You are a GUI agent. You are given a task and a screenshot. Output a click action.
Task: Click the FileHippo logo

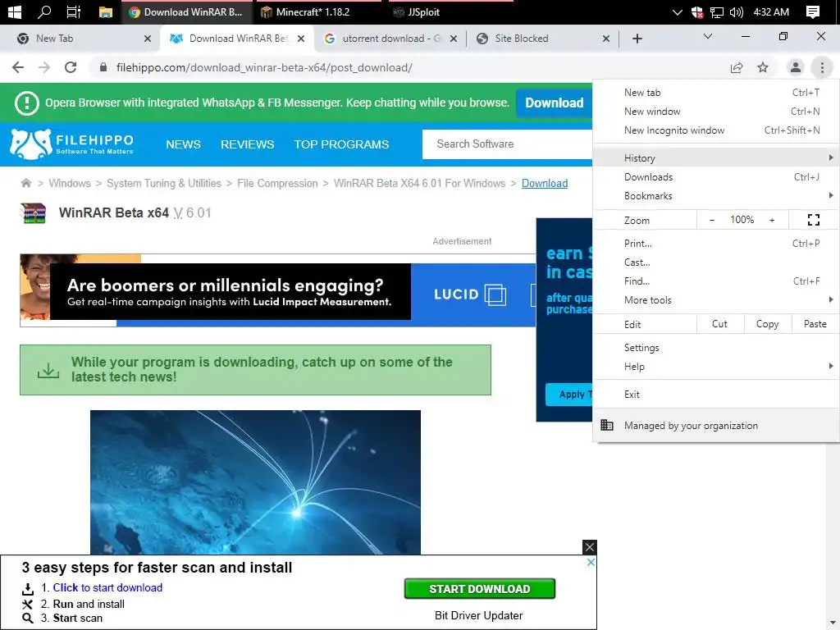(72, 144)
